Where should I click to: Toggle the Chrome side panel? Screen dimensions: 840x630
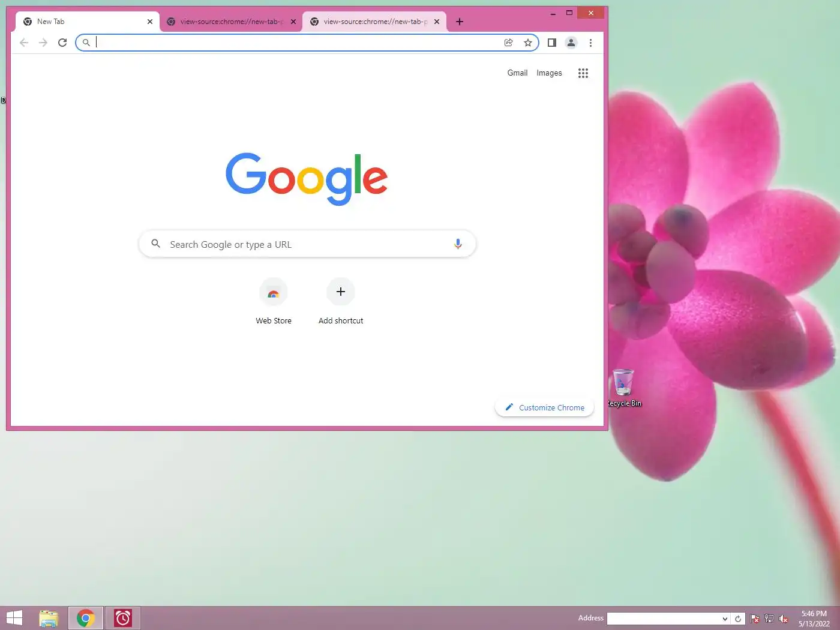point(552,43)
